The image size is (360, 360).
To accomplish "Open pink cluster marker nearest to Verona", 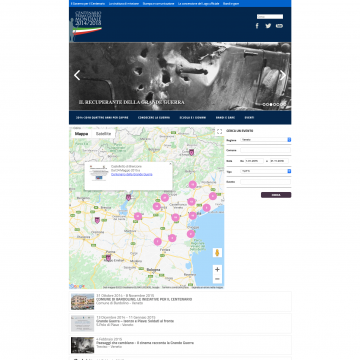I will pos(138,216).
